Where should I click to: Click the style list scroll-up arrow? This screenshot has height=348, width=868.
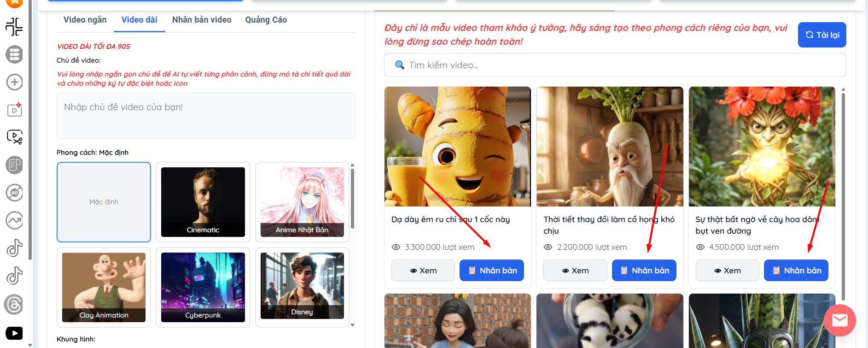(x=353, y=165)
